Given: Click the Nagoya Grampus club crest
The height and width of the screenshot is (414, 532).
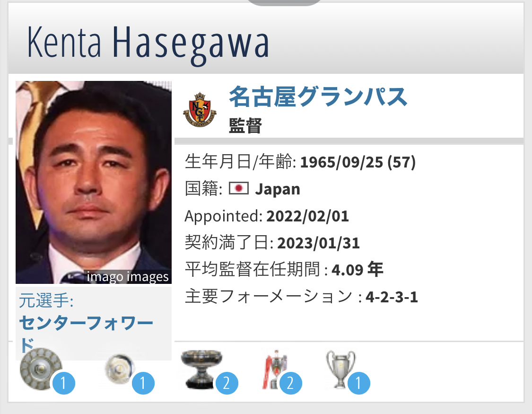Looking at the screenshot, I should point(200,109).
